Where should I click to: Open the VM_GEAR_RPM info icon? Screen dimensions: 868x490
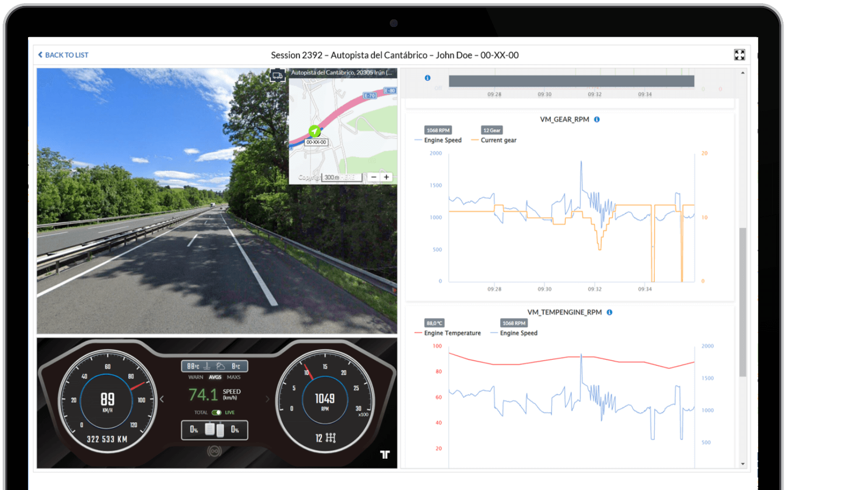pyautogui.click(x=597, y=120)
